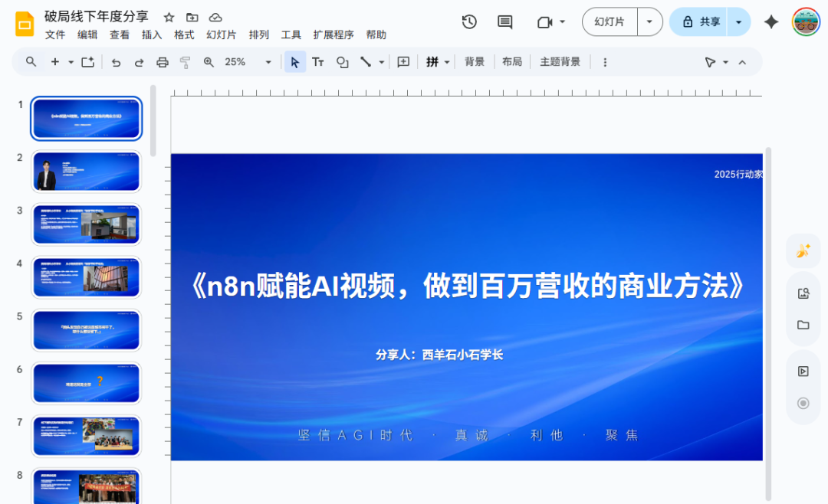
Task: Activate the Paint format tool
Action: (x=185, y=62)
